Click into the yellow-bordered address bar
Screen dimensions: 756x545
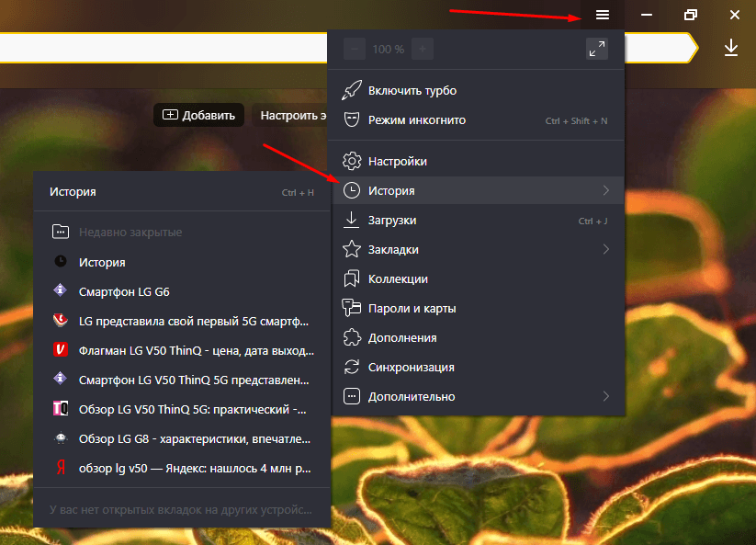164,48
